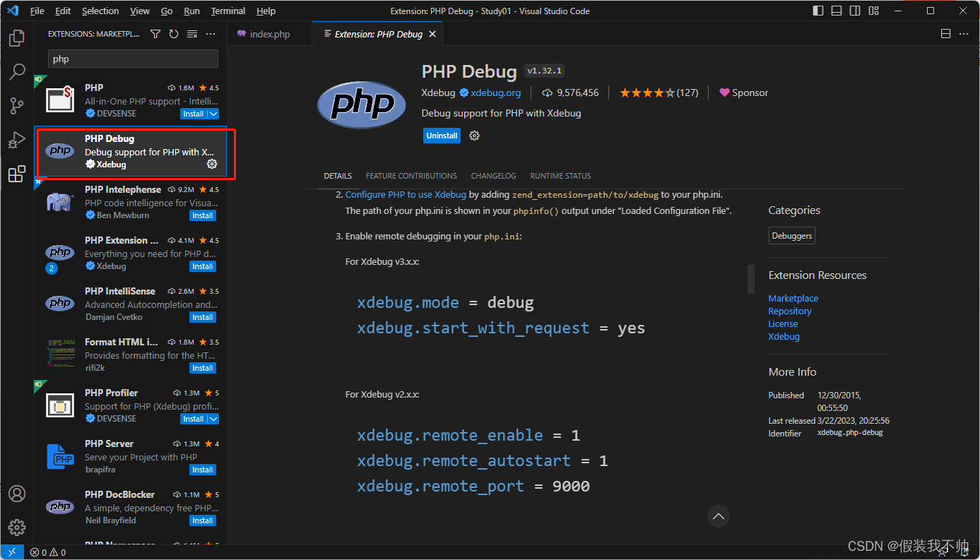Click the PHP Debug extension logo
980x560 pixels.
pyautogui.click(x=362, y=105)
